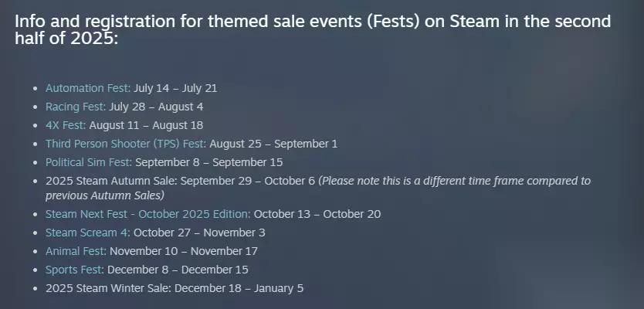Screen dimensions: 644x309
Task: Click the Steam Scream 4 link
Action: 88,233
